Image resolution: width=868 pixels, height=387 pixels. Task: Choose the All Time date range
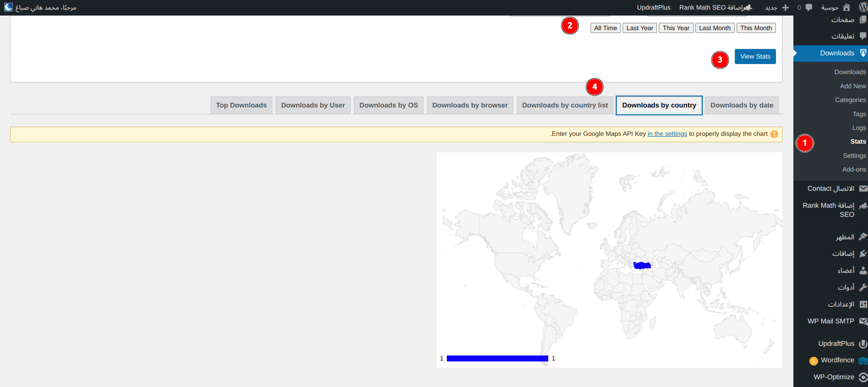click(605, 28)
